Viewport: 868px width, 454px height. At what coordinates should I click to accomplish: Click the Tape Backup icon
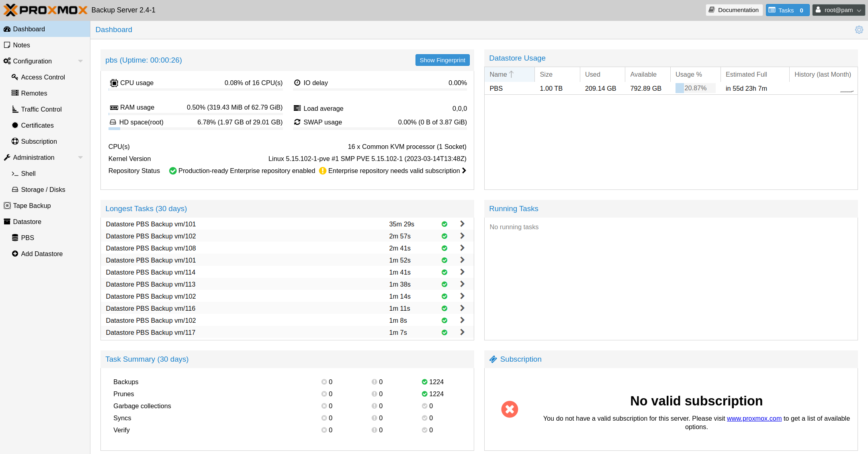click(x=7, y=206)
